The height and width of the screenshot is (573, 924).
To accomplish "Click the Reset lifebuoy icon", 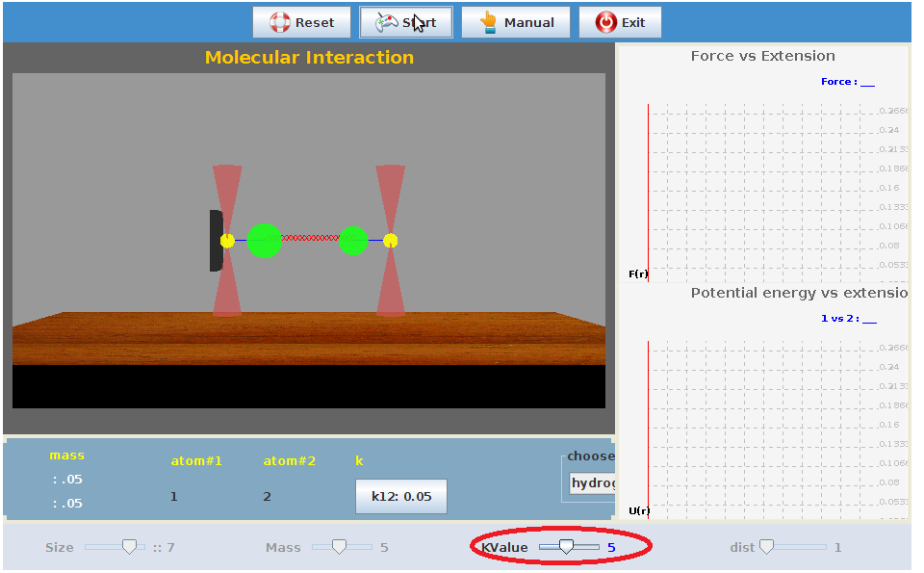I will click(x=279, y=22).
